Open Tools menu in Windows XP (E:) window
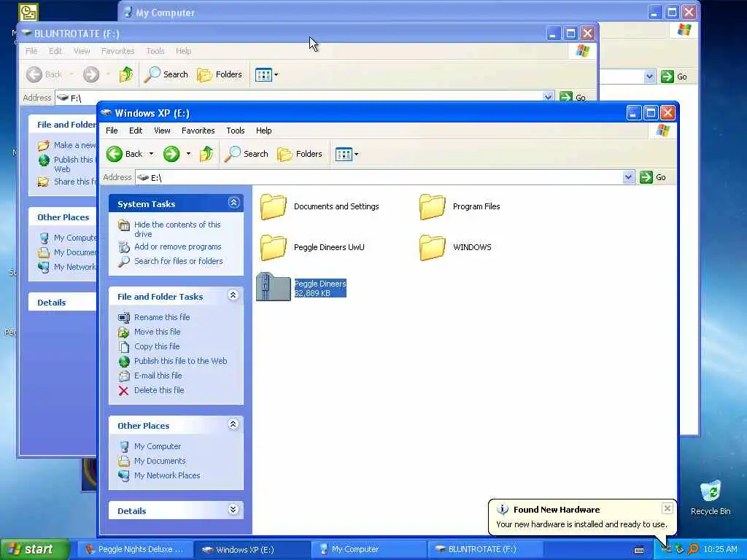The height and width of the screenshot is (560, 747). 236,131
